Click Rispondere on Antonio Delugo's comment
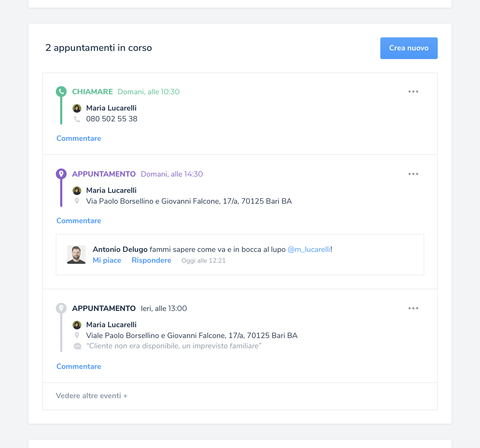Image resolution: width=480 pixels, height=448 pixels. pos(151,260)
